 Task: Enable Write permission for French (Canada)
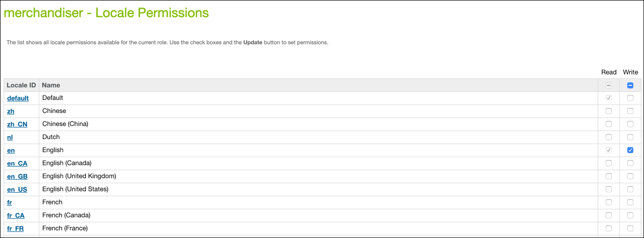coord(630,215)
